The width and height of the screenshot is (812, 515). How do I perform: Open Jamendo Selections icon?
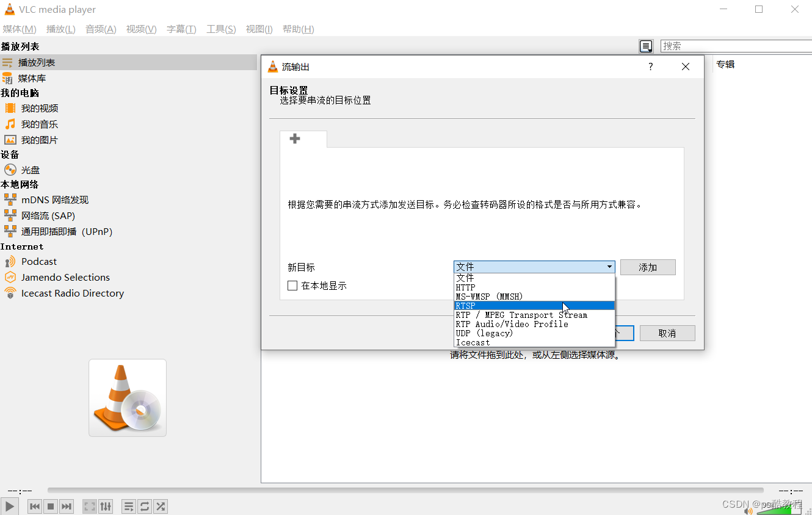coord(10,277)
